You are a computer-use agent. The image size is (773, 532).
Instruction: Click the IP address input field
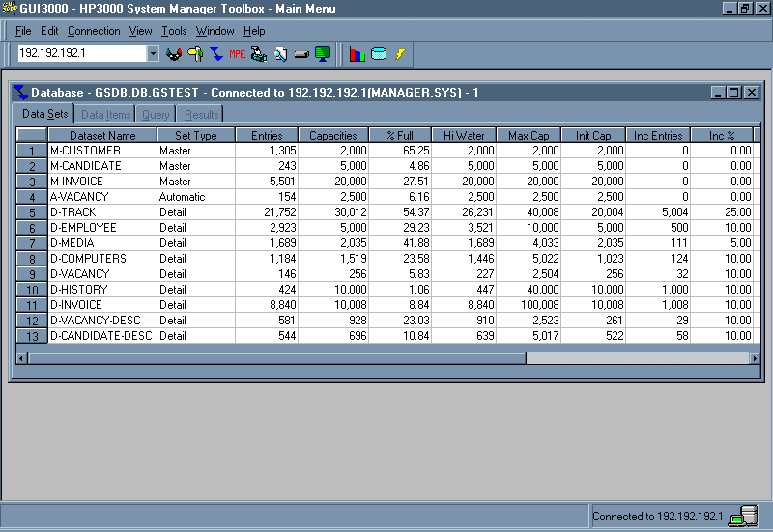pos(81,54)
